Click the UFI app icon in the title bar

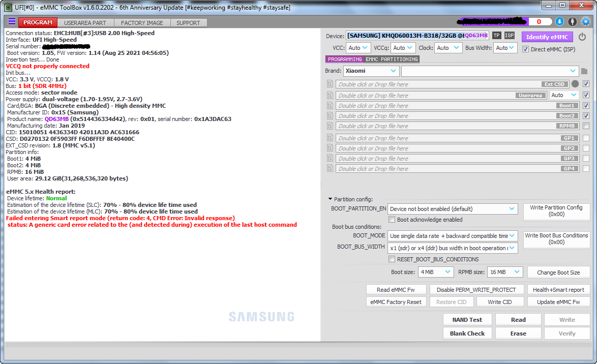(8, 7)
